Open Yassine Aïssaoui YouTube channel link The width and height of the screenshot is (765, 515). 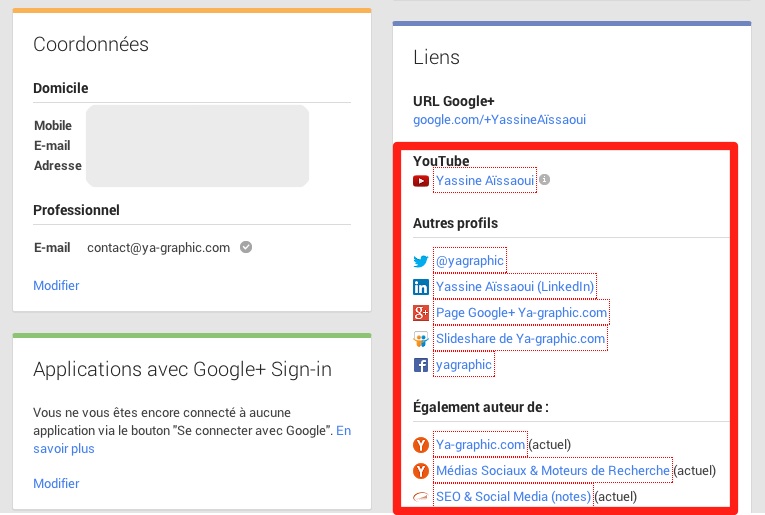click(x=485, y=180)
